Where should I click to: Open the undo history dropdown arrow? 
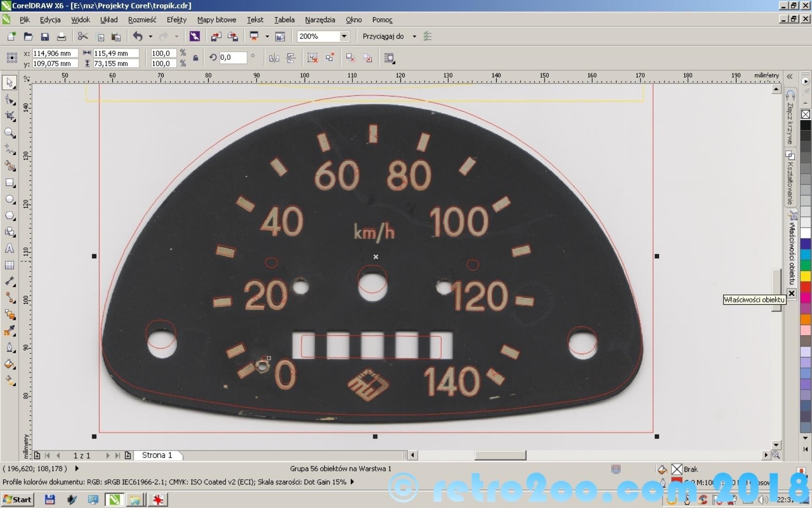[150, 36]
